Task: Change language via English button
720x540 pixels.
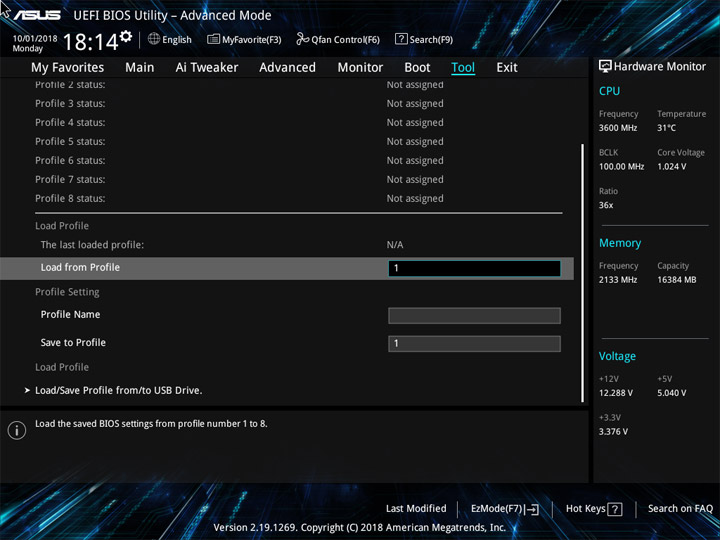Action: point(170,39)
